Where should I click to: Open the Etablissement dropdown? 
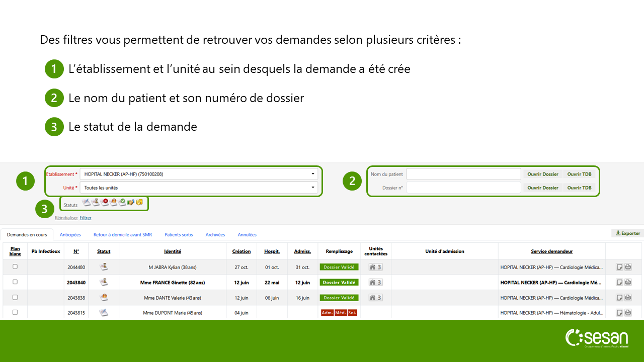pyautogui.click(x=199, y=174)
